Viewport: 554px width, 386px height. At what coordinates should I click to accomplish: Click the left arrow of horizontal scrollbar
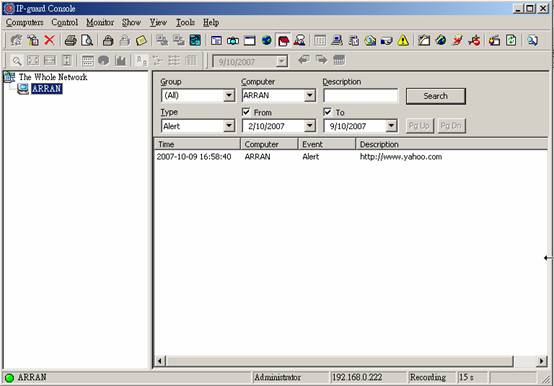pyautogui.click(x=160, y=361)
